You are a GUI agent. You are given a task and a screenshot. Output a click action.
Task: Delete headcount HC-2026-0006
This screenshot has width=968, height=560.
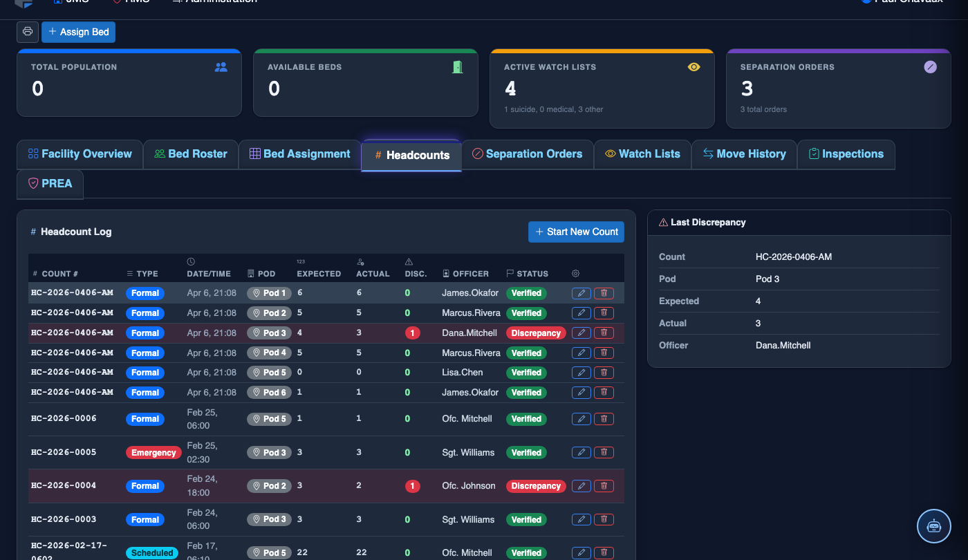(604, 419)
